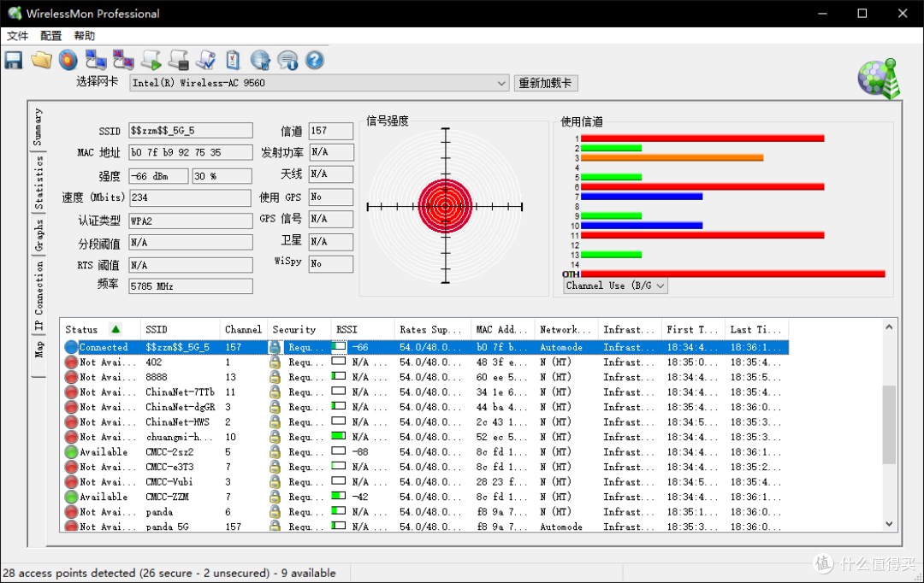Sort by the RSSI column header
The image size is (924, 583).
362,329
